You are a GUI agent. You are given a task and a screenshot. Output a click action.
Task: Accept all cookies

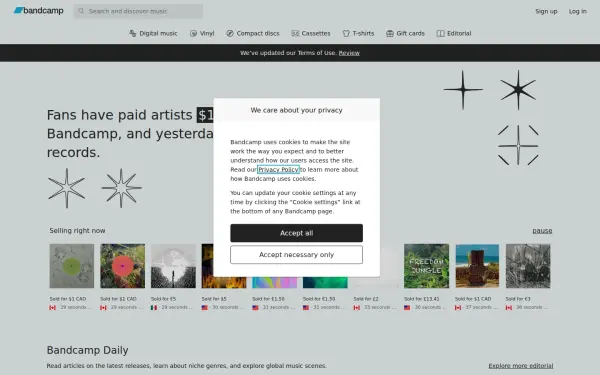[297, 233]
